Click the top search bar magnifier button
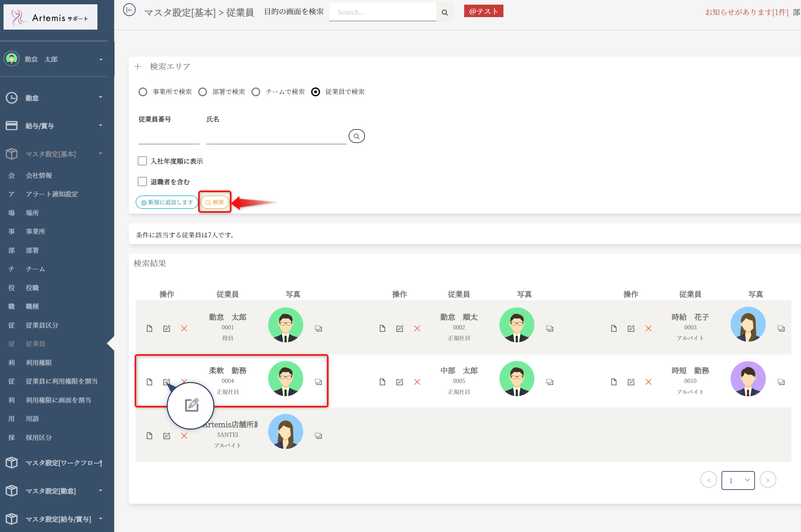Image resolution: width=801 pixels, height=532 pixels. [x=445, y=12]
